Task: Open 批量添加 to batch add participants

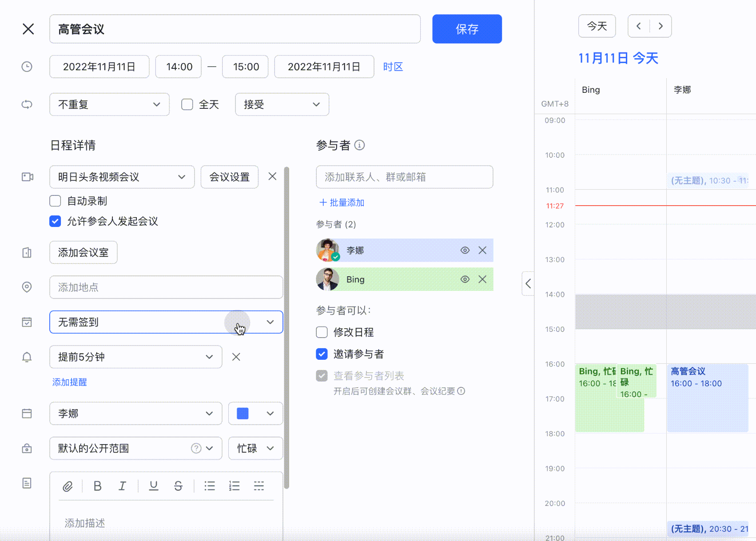Action: tap(342, 203)
